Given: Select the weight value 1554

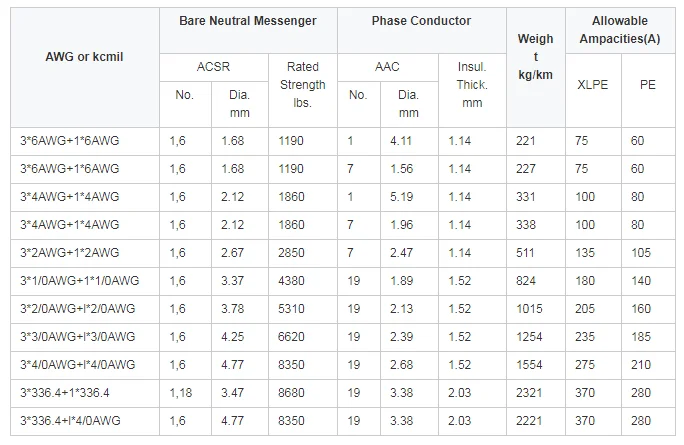Looking at the screenshot, I should (x=529, y=365).
